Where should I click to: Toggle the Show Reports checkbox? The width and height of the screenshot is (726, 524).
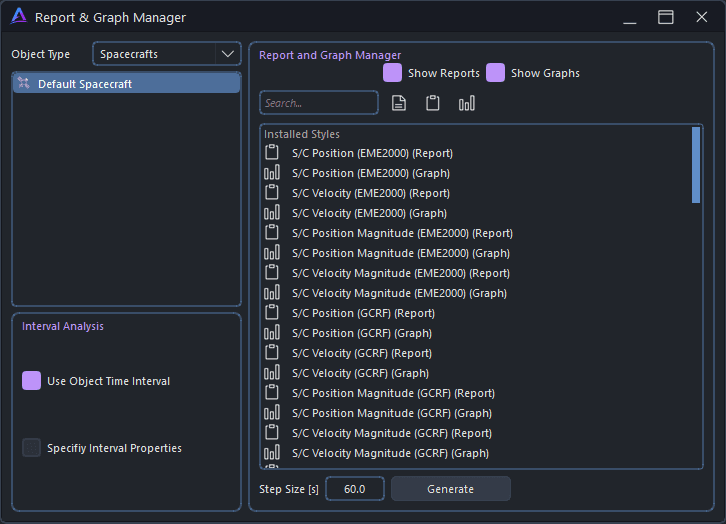392,73
